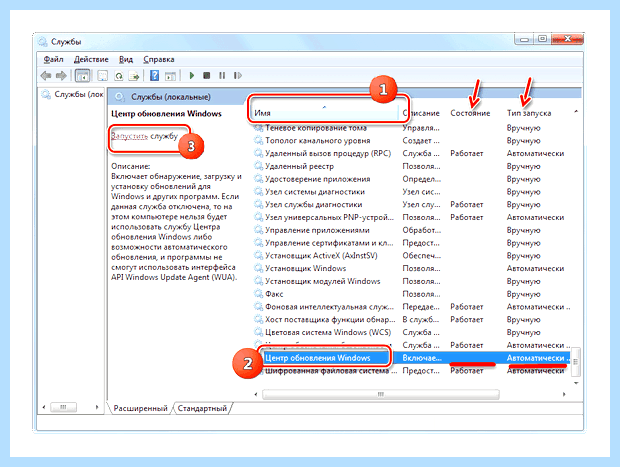Click tree pane scroll right arrow
Screen dimensions: 620x467
[97, 407]
